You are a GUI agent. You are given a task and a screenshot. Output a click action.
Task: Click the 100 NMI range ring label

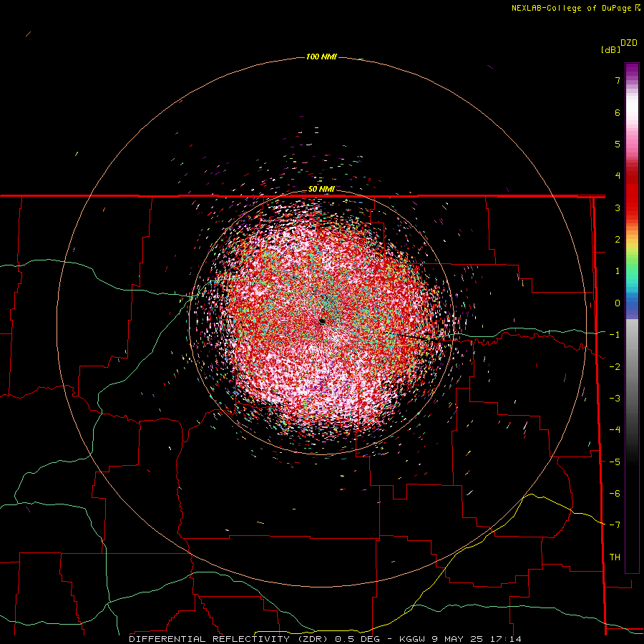[321, 57]
